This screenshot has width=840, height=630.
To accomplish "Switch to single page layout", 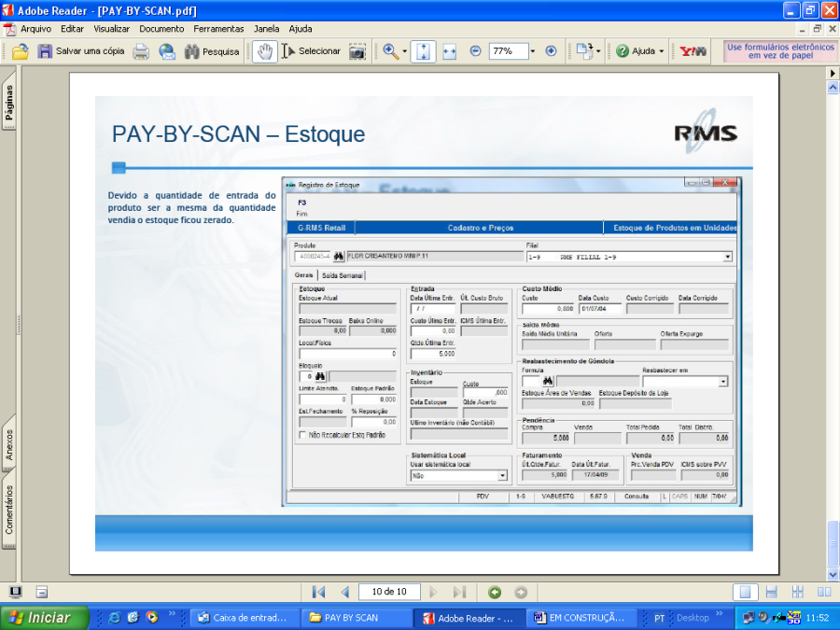I will click(x=745, y=592).
